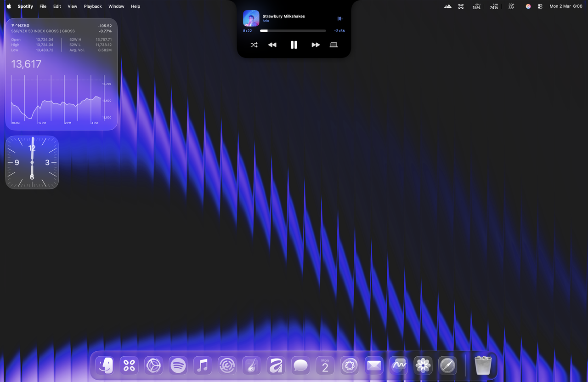Open the Playback menu
Screen dimensions: 588x382
[x=93, y=6]
